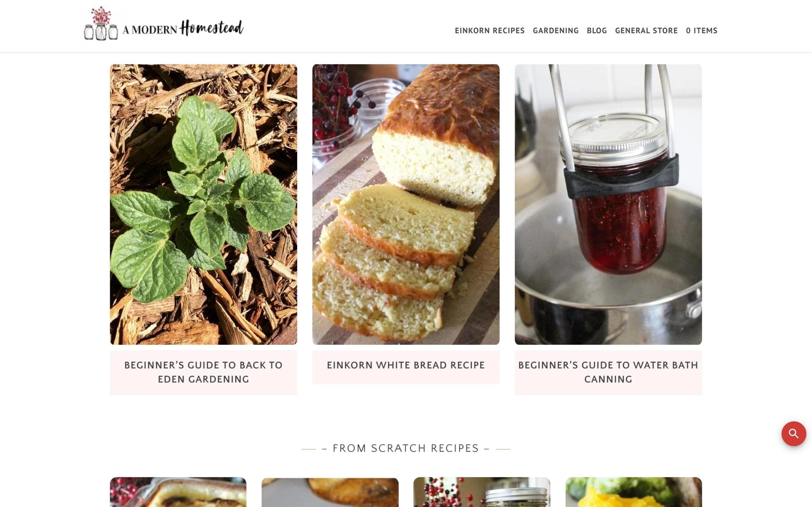Visit the General Store menu link
The height and width of the screenshot is (507, 812).
[646, 30]
